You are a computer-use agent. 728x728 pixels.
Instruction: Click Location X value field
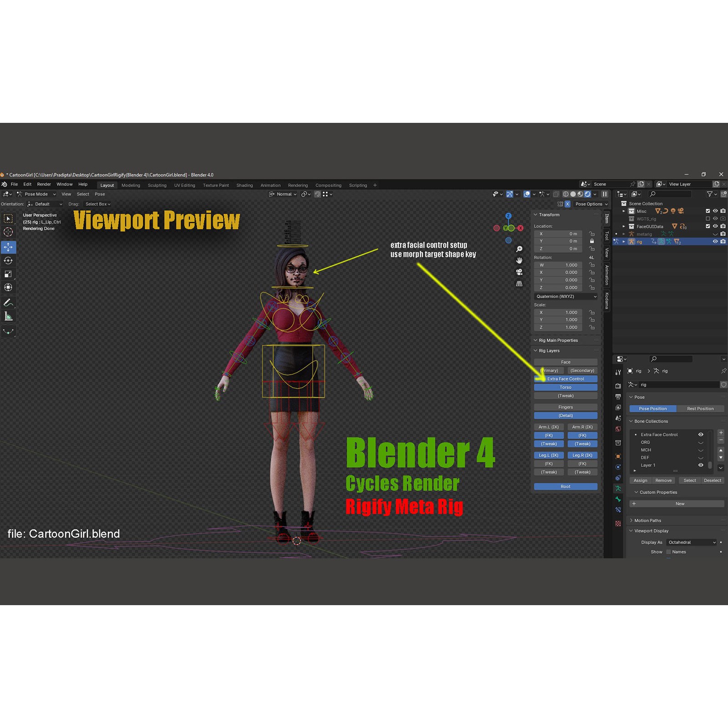pyautogui.click(x=559, y=234)
